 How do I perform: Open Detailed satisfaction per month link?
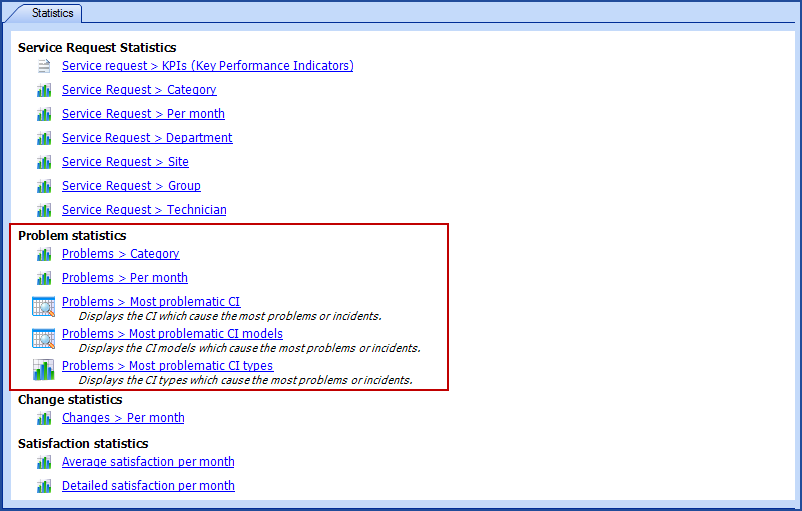[x=148, y=486]
